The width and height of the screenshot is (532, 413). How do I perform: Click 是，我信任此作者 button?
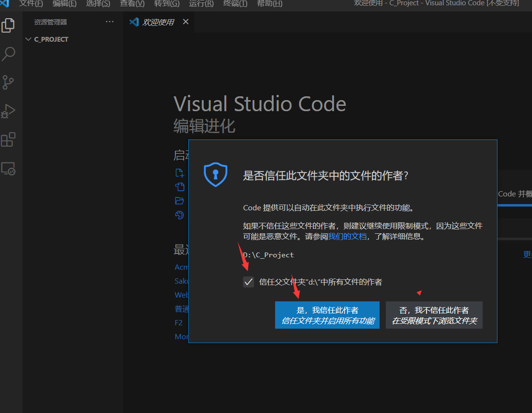[x=327, y=315]
